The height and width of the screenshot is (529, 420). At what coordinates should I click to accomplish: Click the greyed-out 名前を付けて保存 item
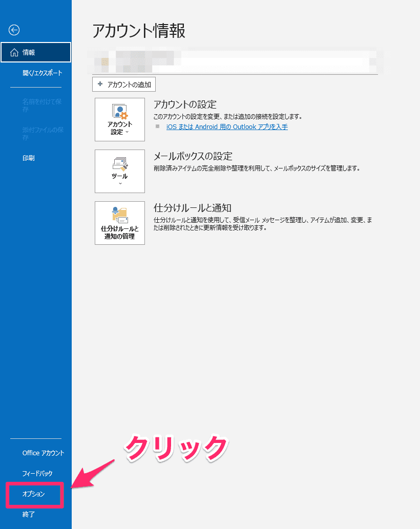[43, 105]
